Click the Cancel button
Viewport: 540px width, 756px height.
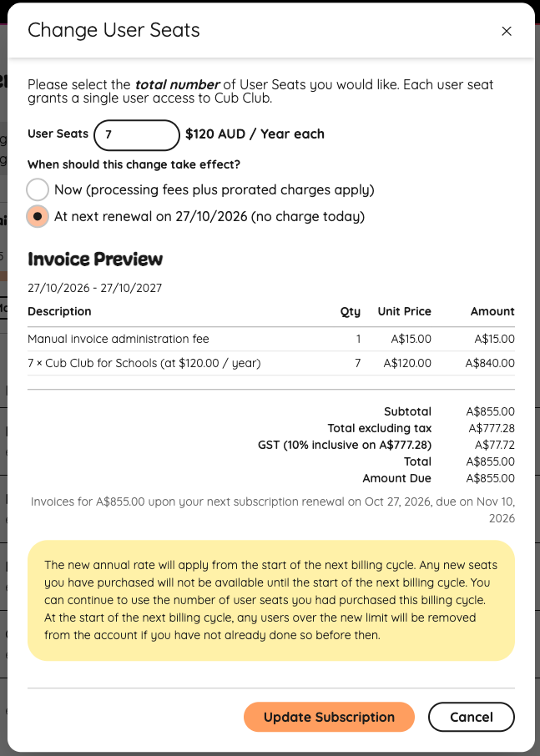pyautogui.click(x=471, y=717)
